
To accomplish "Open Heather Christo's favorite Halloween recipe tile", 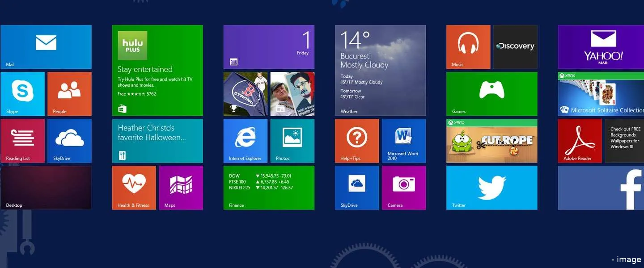I will [157, 141].
